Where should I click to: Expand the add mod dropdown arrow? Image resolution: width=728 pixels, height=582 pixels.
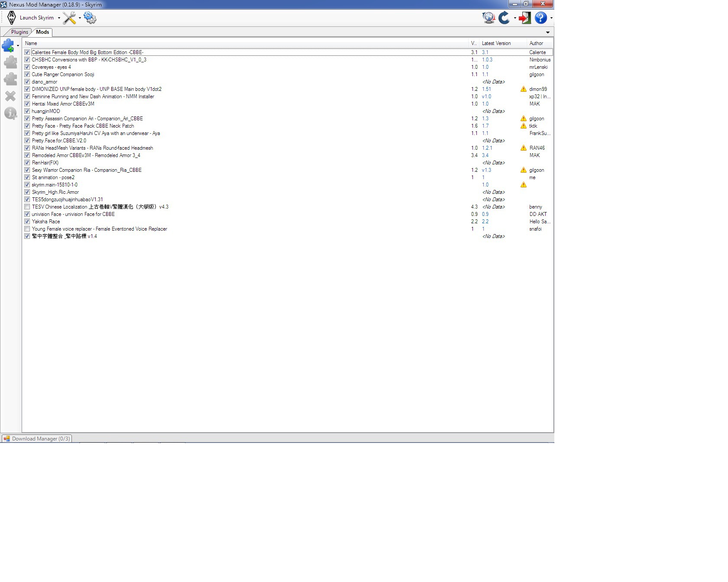18,45
